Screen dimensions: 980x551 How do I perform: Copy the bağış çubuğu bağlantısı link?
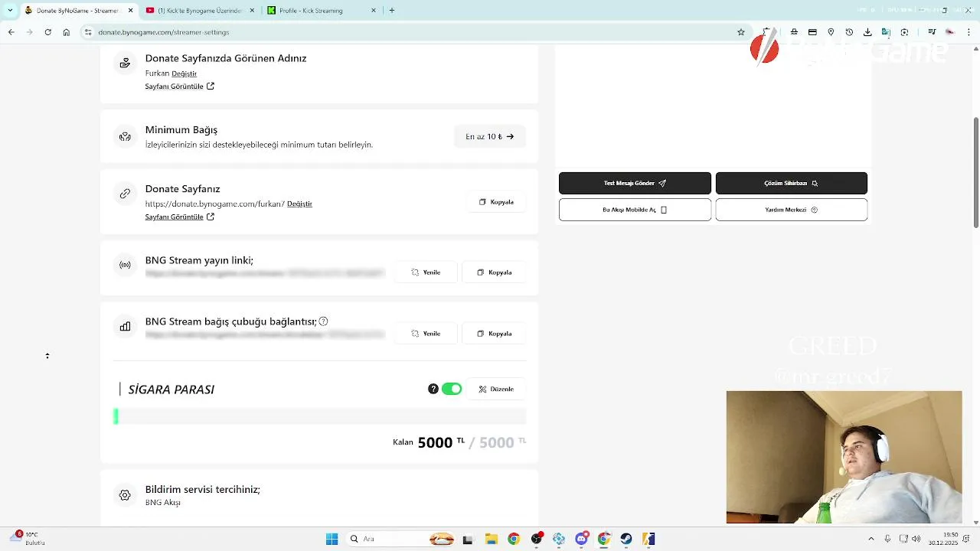494,333
